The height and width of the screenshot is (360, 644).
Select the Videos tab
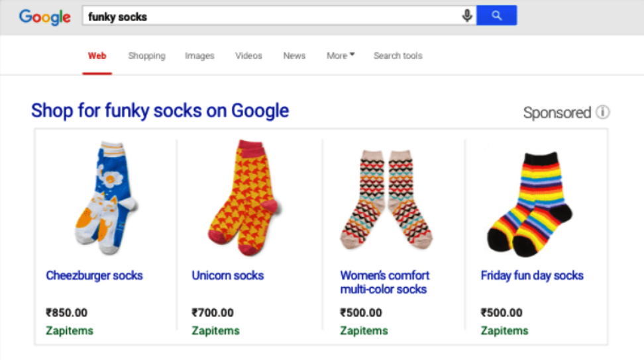pyautogui.click(x=248, y=56)
